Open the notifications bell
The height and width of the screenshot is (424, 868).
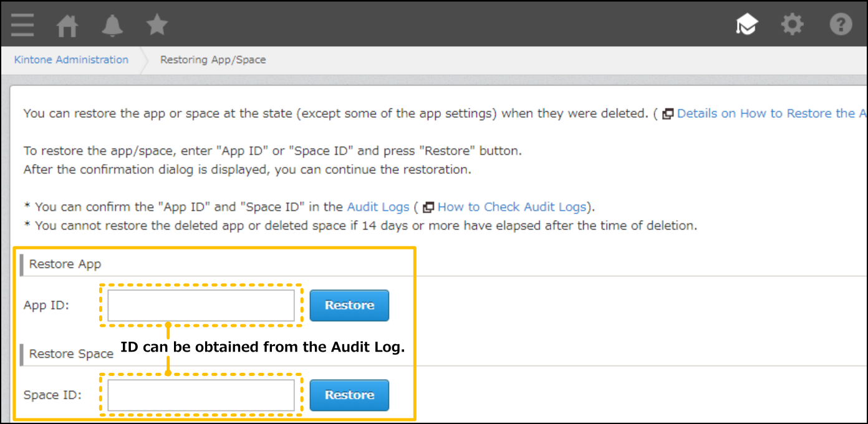[x=112, y=25]
